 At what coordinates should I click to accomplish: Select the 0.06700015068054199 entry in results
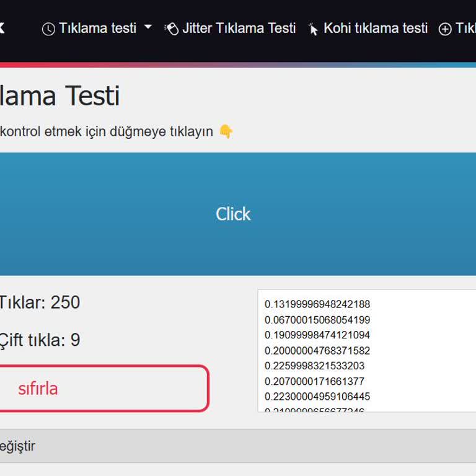[x=317, y=320]
